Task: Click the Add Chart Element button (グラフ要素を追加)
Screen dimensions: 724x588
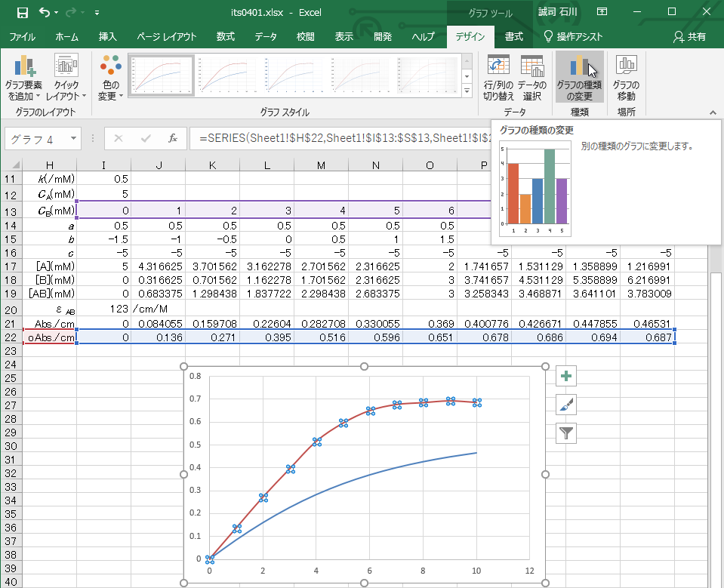Action: click(23, 77)
